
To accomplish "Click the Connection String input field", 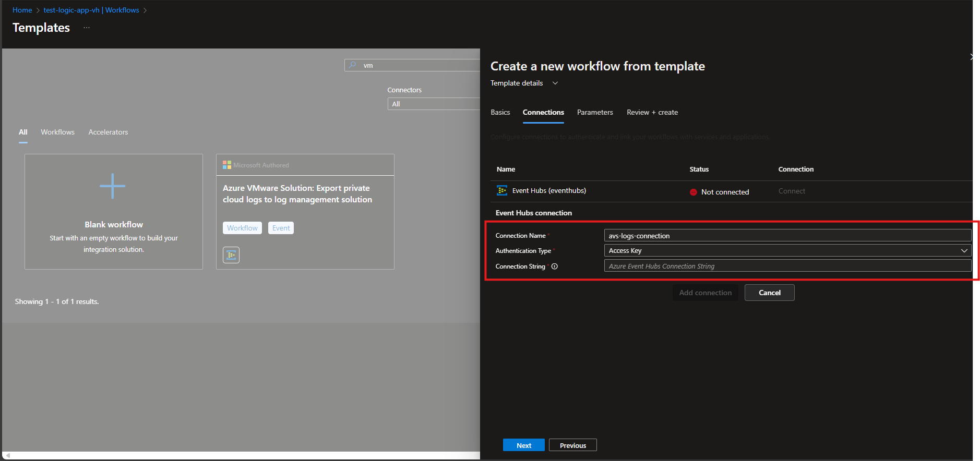I will (787, 266).
